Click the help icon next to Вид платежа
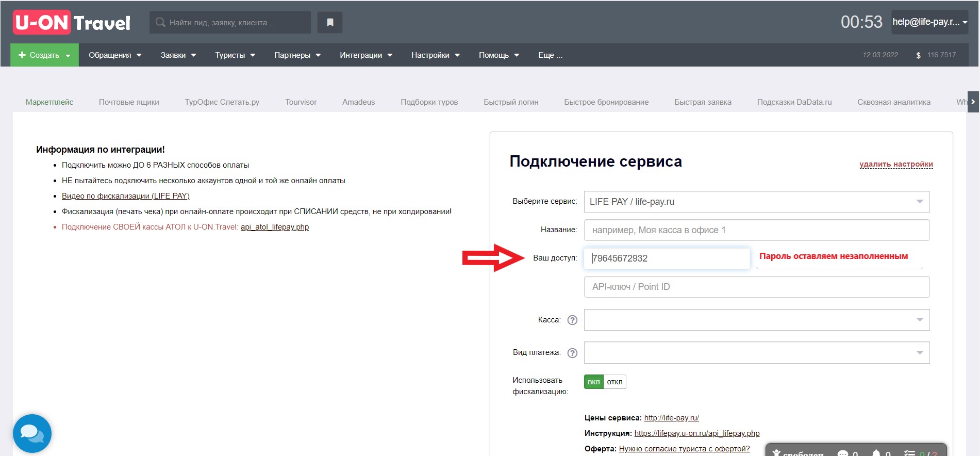The image size is (980, 456). [x=572, y=353]
